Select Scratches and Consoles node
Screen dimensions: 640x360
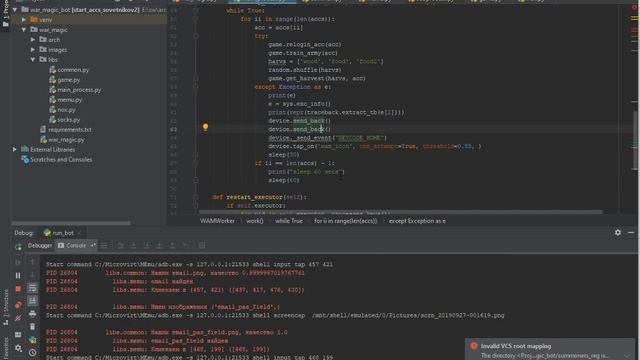point(57,160)
